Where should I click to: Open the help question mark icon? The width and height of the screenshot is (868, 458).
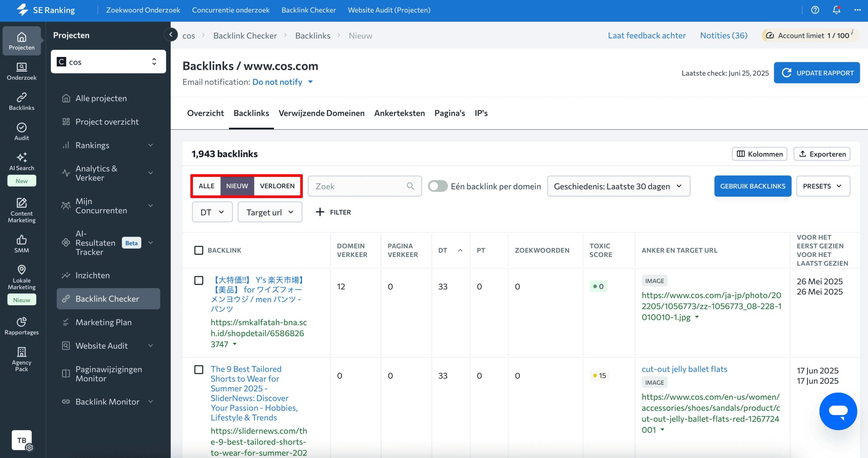(815, 10)
